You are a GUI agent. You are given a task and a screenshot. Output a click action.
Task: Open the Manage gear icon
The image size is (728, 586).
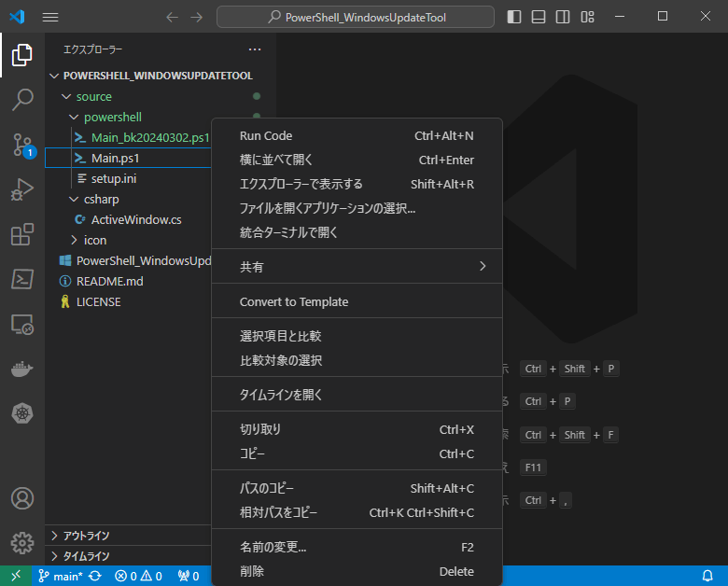(21, 543)
